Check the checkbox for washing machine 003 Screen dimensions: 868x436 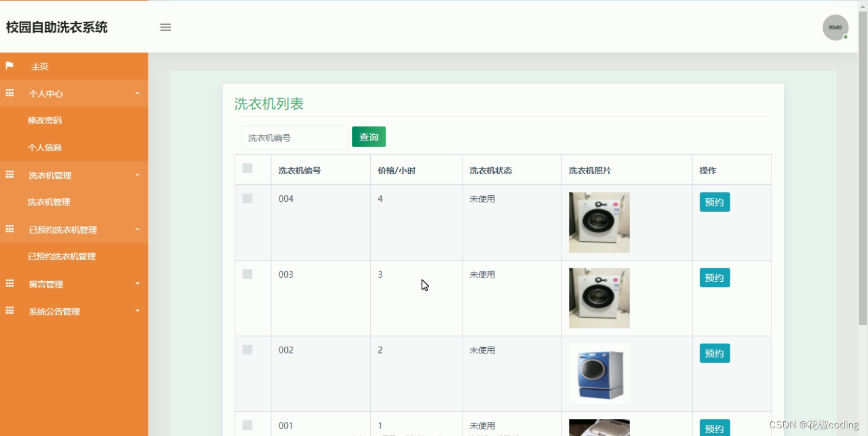coord(247,273)
